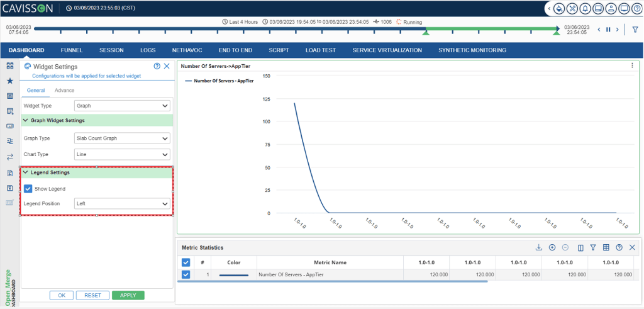Open the FUNNEL menu
644x309 pixels.
[x=72, y=50]
